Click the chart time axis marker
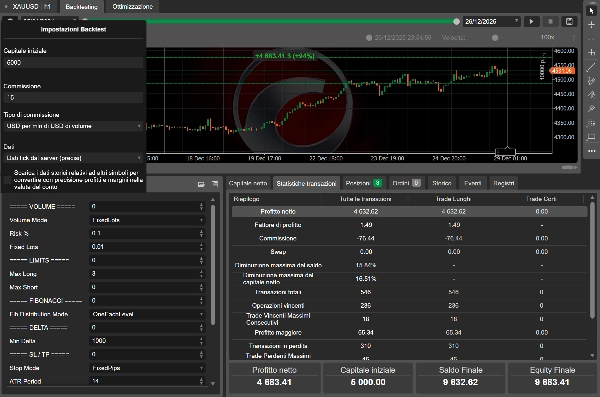The image size is (600, 397). pyautogui.click(x=505, y=152)
